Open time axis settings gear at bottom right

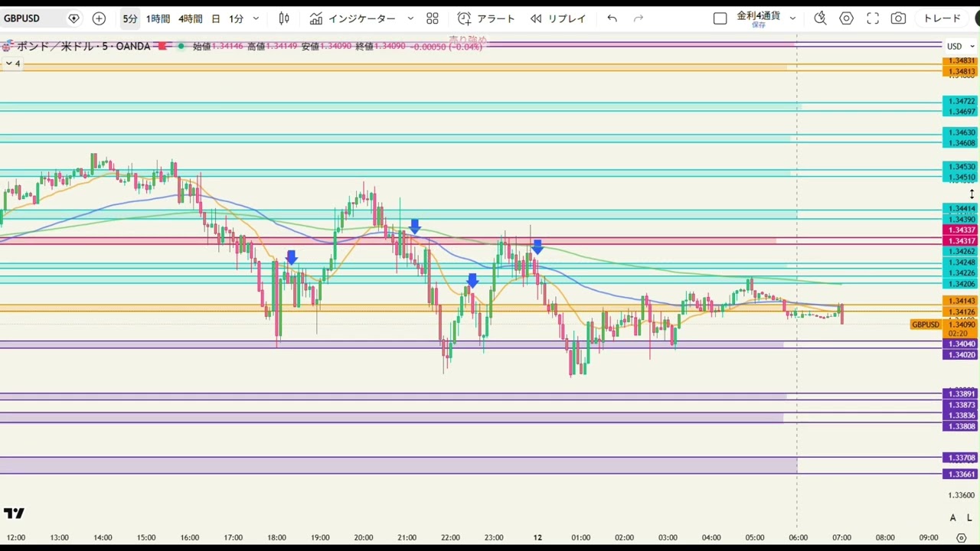click(x=962, y=538)
